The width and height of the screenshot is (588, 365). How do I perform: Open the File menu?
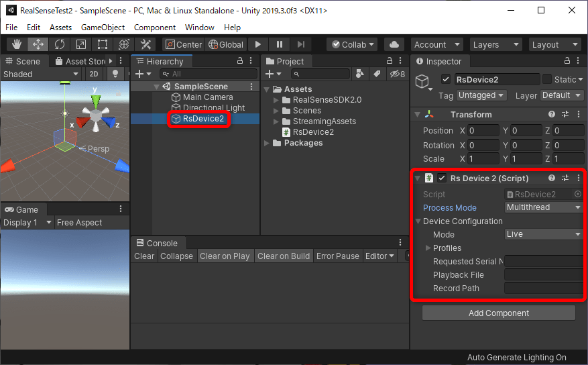[x=11, y=28]
